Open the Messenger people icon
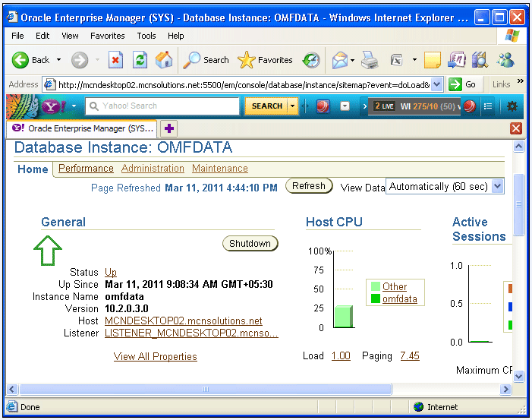The height and width of the screenshot is (420, 532). coord(505,60)
